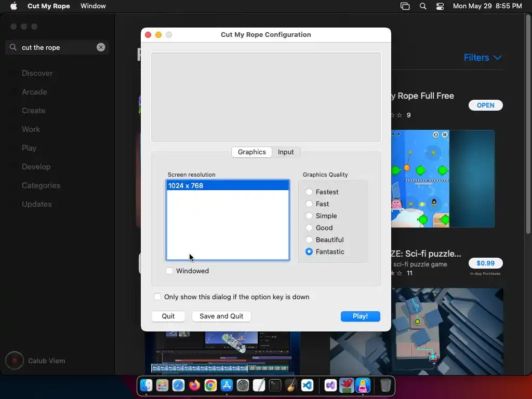Open the Trash in the dock
Screen dimensions: 532x399
tap(385, 385)
